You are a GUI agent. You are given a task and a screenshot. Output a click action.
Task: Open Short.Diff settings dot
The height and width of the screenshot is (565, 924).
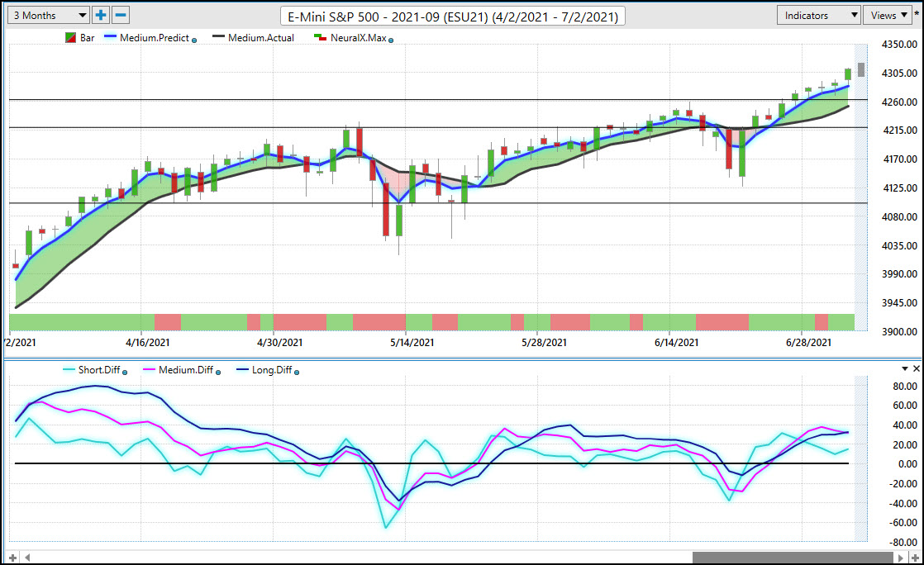(x=125, y=373)
